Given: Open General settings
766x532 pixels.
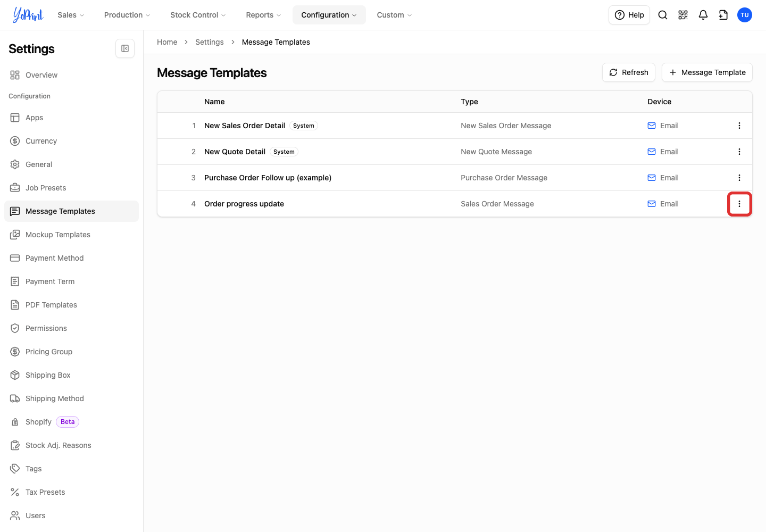Looking at the screenshot, I should (71, 164).
